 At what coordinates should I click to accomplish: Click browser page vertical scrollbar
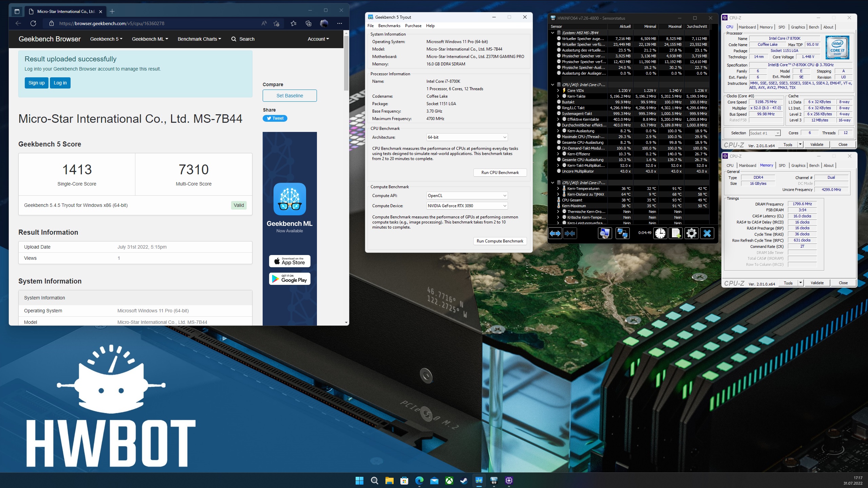346,63
